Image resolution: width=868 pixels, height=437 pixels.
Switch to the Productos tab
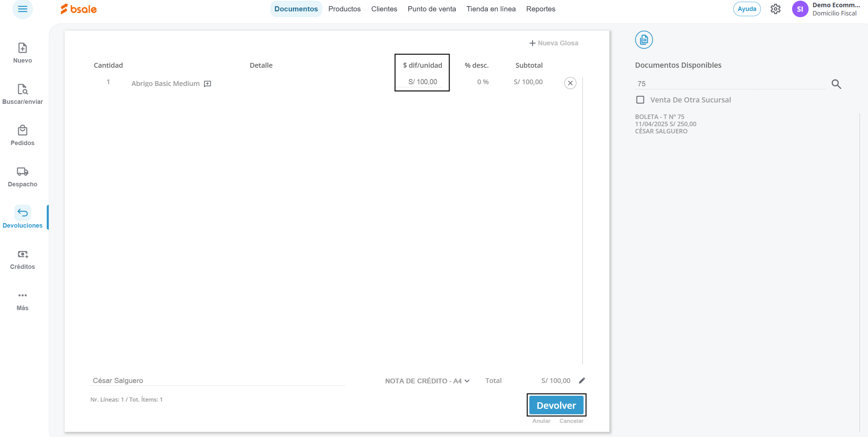[344, 9]
